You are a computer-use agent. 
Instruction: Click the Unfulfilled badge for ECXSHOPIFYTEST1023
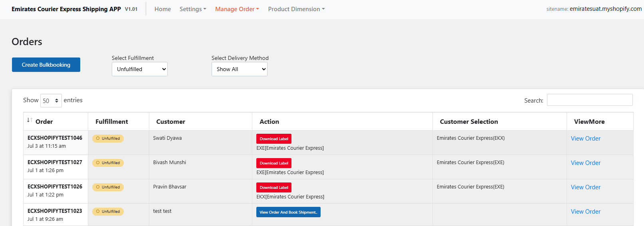[x=108, y=212]
